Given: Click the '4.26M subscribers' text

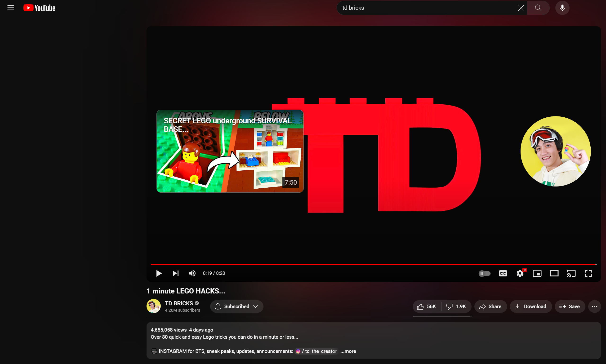Looking at the screenshot, I should [x=183, y=310].
